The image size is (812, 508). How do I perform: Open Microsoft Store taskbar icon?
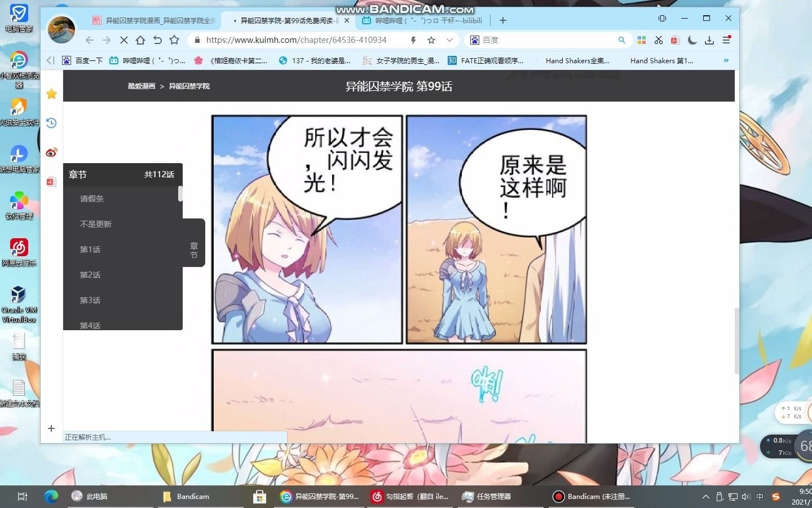[x=259, y=497]
